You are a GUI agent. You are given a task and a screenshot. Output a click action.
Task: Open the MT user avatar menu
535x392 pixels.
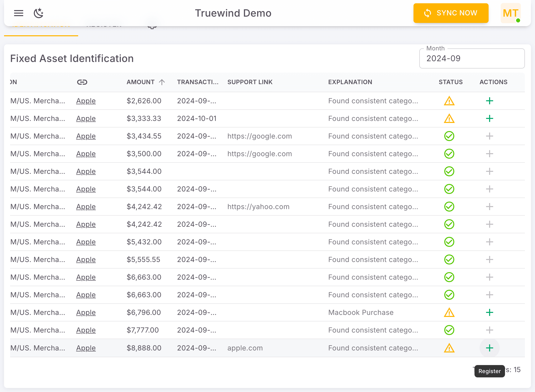(x=511, y=13)
